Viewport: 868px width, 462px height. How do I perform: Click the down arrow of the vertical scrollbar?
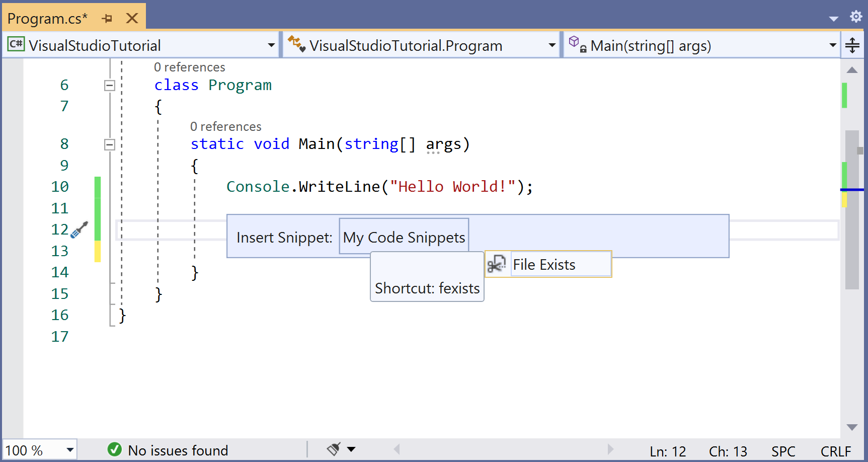pos(852,427)
